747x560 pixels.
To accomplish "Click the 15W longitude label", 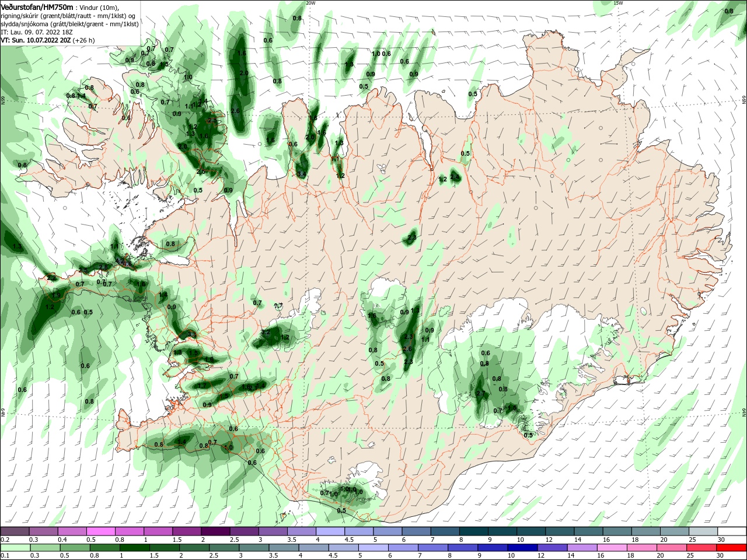I will click(x=619, y=3).
